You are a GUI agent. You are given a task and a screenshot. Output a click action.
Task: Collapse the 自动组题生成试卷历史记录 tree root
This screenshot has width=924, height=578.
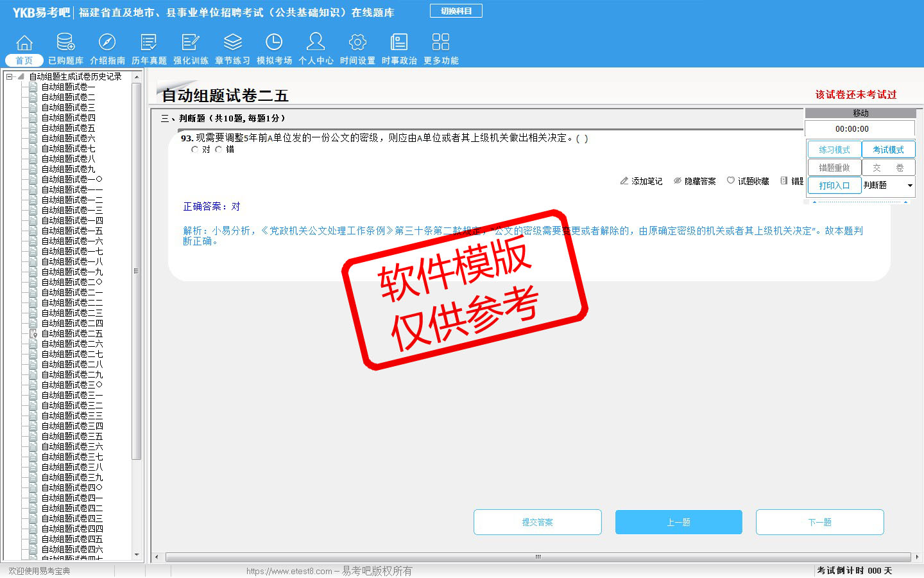click(x=10, y=76)
